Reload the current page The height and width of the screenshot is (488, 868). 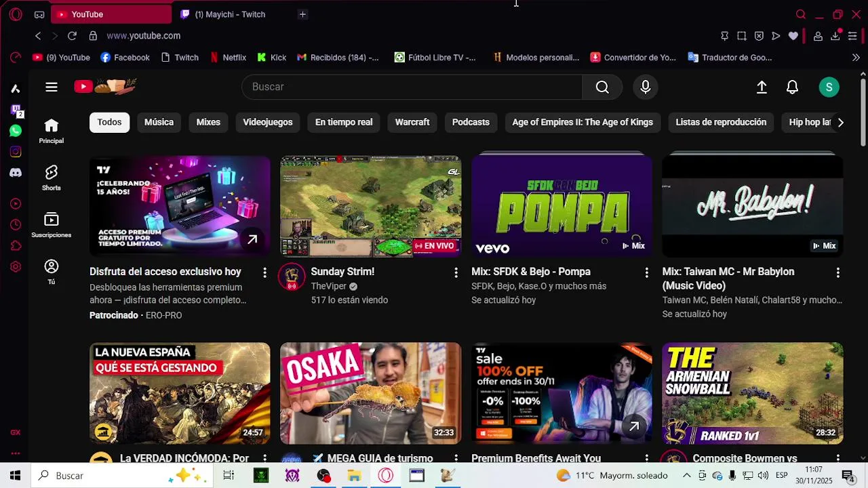tap(73, 36)
